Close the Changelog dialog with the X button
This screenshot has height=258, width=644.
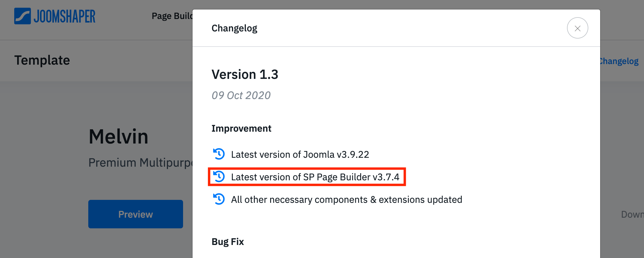coord(577,28)
